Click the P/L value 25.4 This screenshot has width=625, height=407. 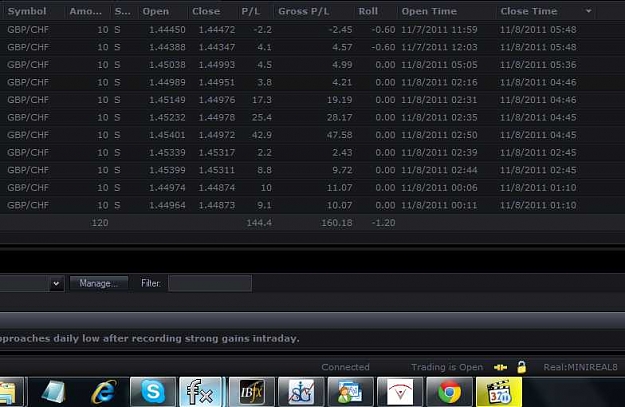click(x=262, y=117)
